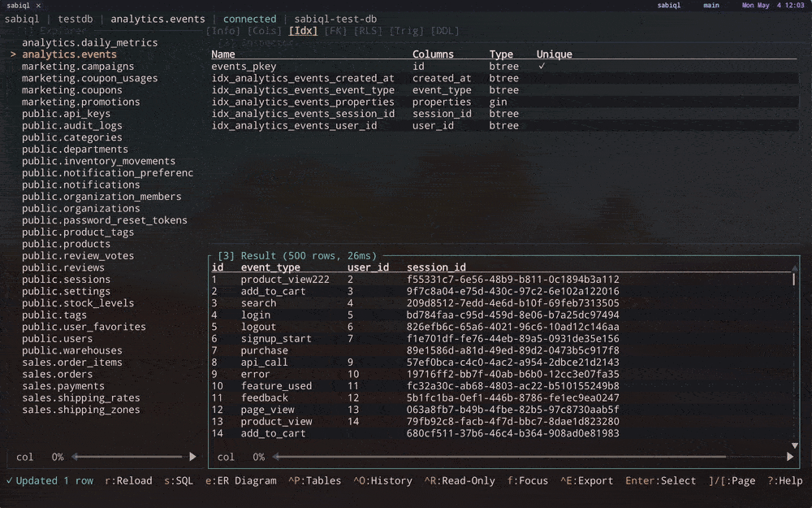Close the sabiql terminal tab
Viewport: 812px width, 508px height.
coord(38,5)
